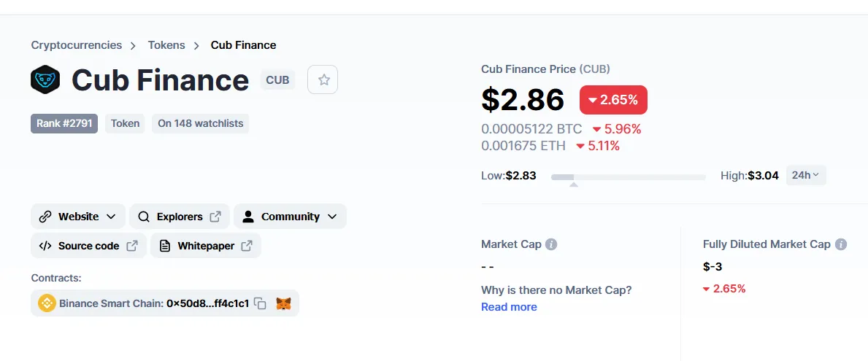Click the CUB ticker symbol tag
868x361 pixels.
pyautogui.click(x=278, y=80)
